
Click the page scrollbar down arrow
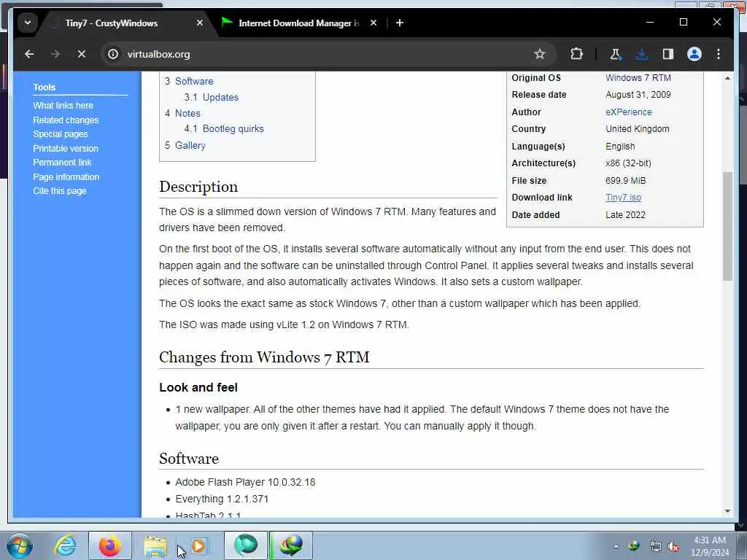tap(727, 511)
